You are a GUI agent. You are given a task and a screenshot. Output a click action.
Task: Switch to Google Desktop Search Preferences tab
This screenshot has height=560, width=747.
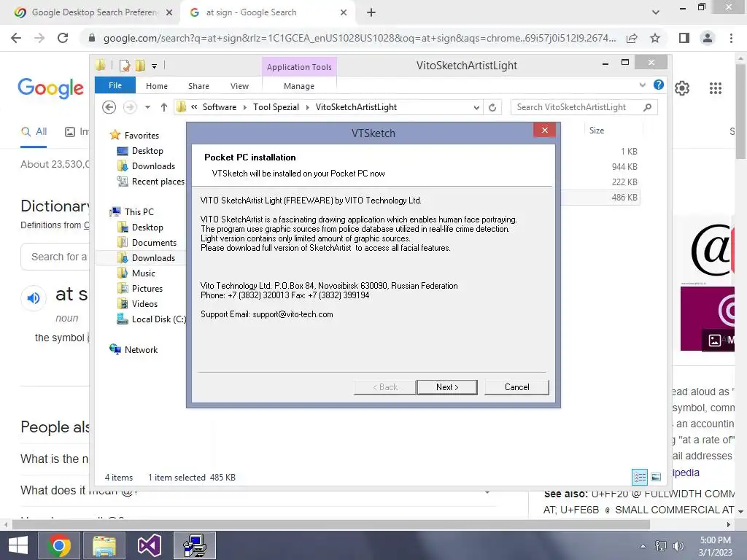click(94, 12)
